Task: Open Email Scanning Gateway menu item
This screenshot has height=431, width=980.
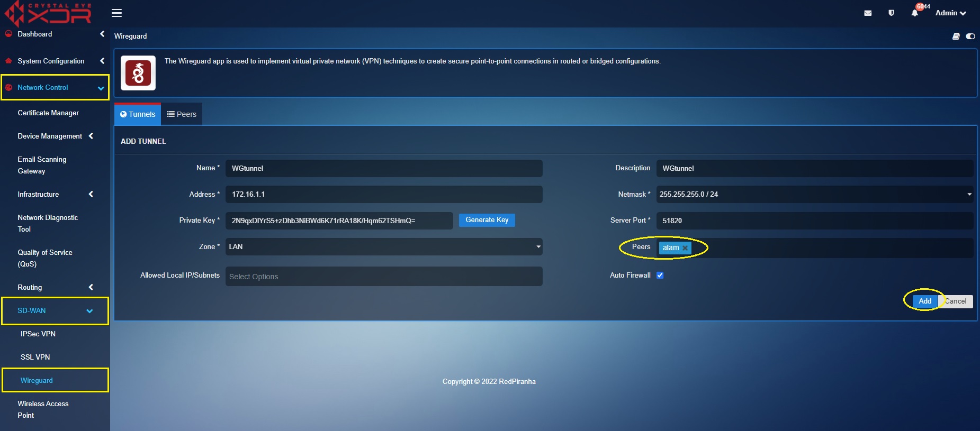Action: 42,165
